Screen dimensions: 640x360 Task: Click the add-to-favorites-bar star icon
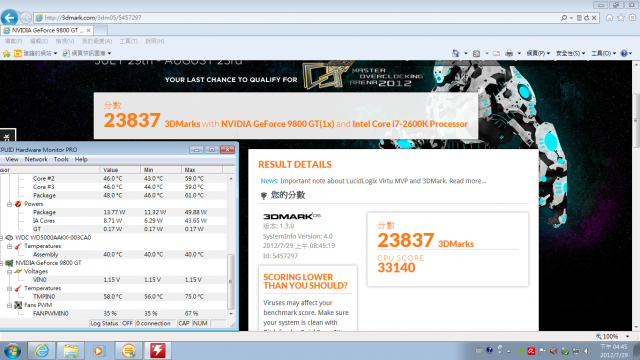[6, 53]
